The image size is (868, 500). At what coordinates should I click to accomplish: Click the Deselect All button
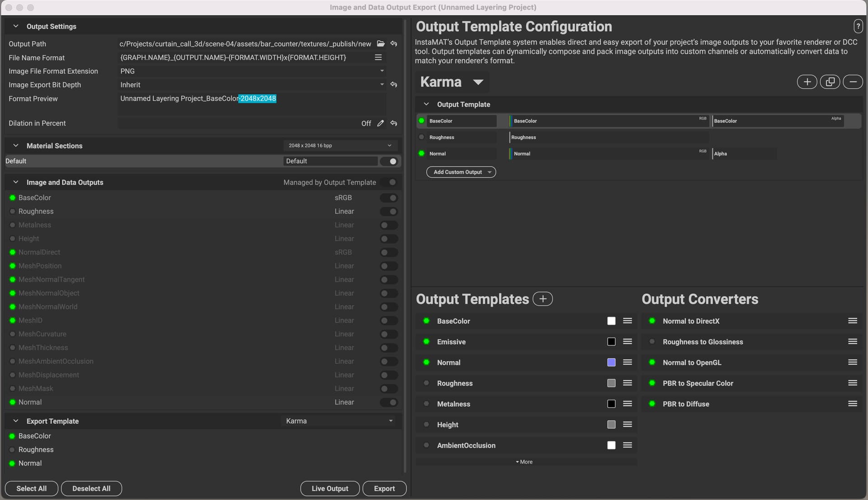point(91,489)
